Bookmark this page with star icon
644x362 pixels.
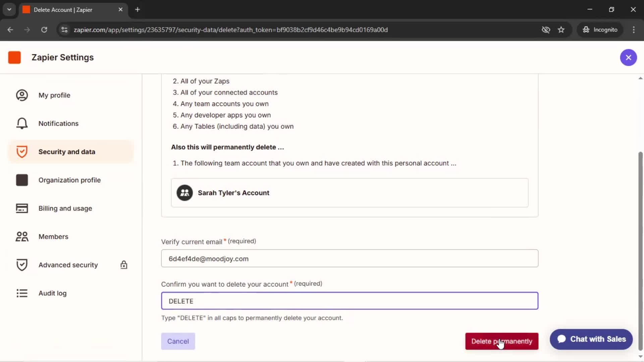coord(561,30)
